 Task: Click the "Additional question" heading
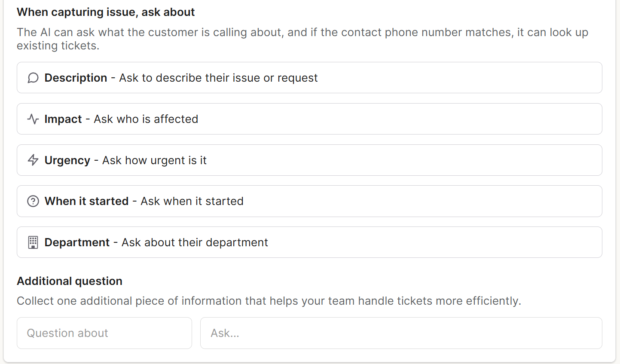70,281
